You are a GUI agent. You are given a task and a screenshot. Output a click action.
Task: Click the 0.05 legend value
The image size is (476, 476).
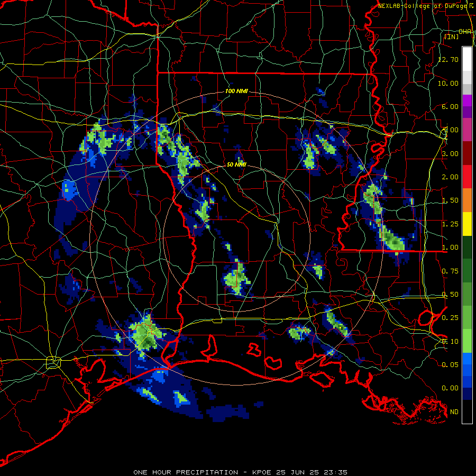coord(450,364)
